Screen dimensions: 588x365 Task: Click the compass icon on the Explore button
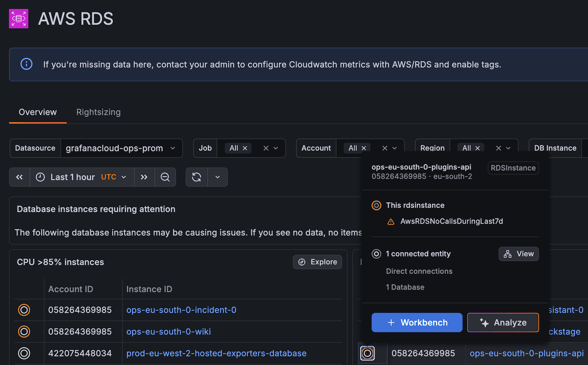[x=302, y=262]
